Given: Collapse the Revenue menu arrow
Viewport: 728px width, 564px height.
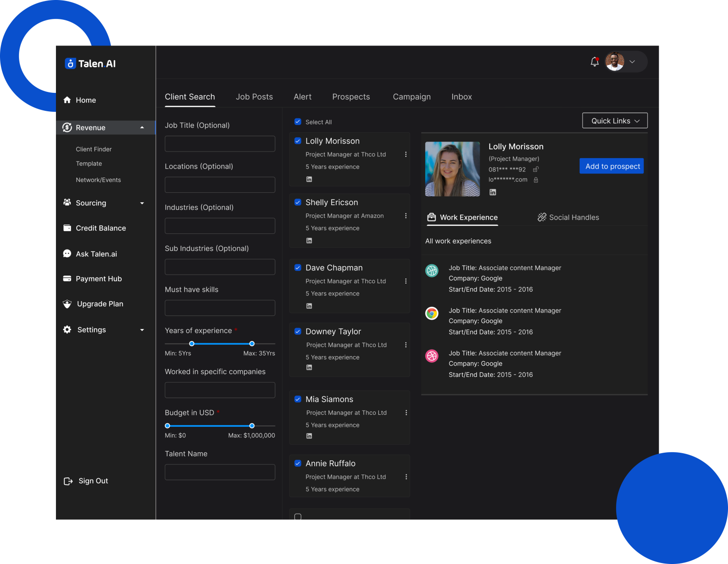Looking at the screenshot, I should [142, 128].
